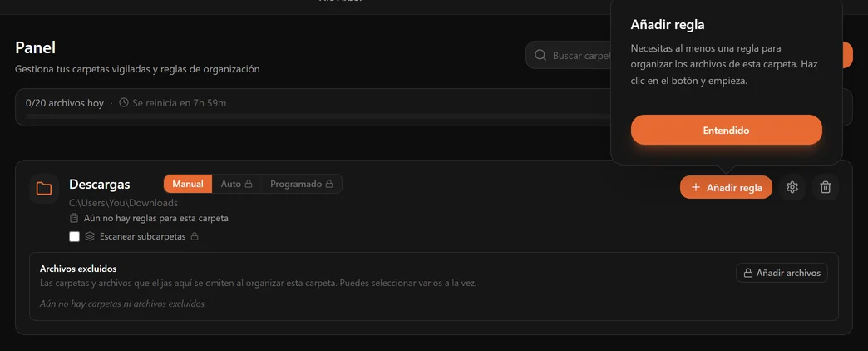Click the clipboard icon for no rules
Screen dimensions: 868x351
[x=74, y=218]
